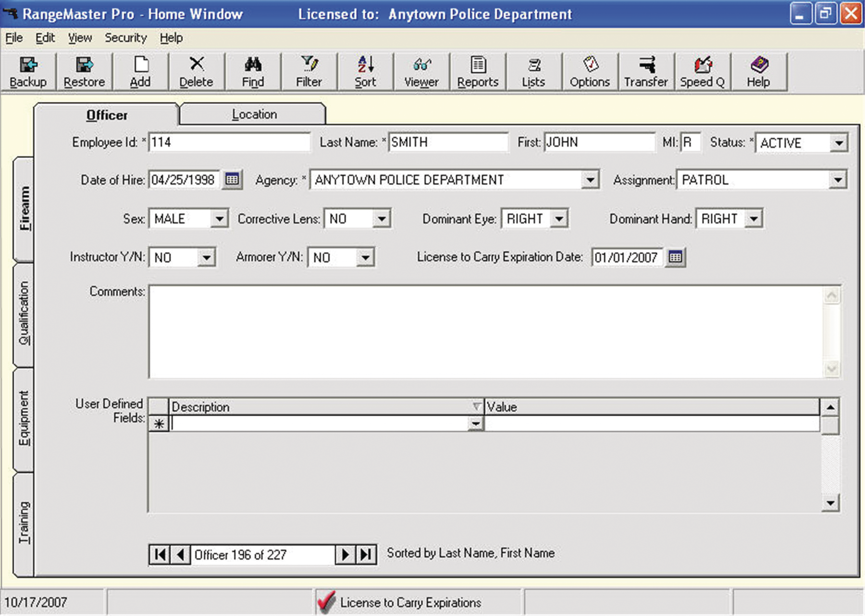Open the Agency dropdown list
Viewport: 865px width, 616px height.
(590, 180)
